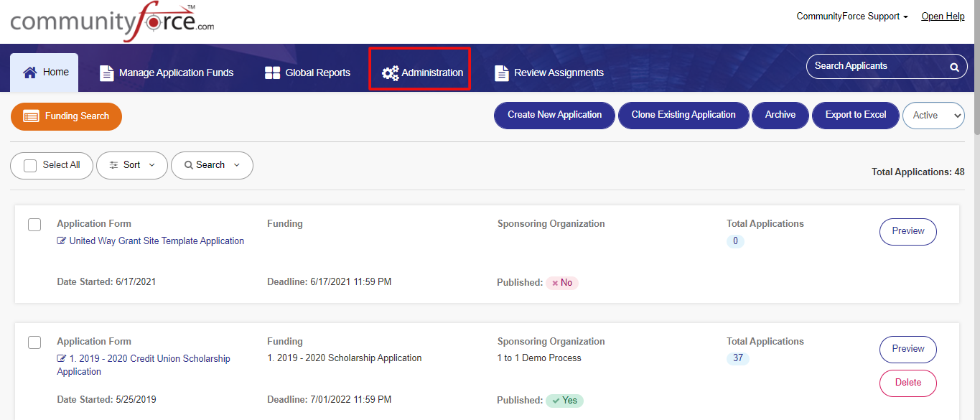Click the Published Yes badge
Viewport: 980px width, 420px height.
click(564, 401)
